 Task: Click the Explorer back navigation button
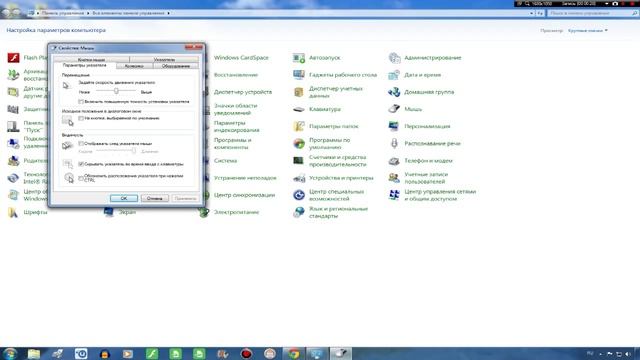pyautogui.click(x=6, y=13)
